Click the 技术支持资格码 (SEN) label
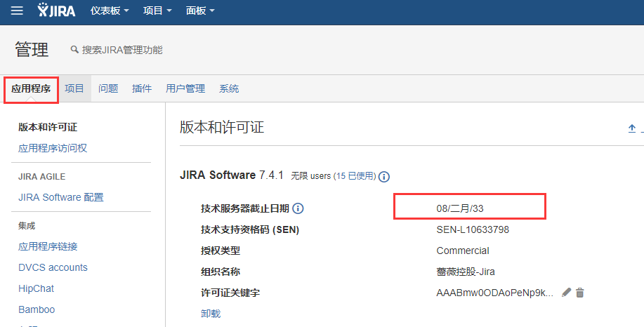This screenshot has width=644, height=327. [x=250, y=229]
